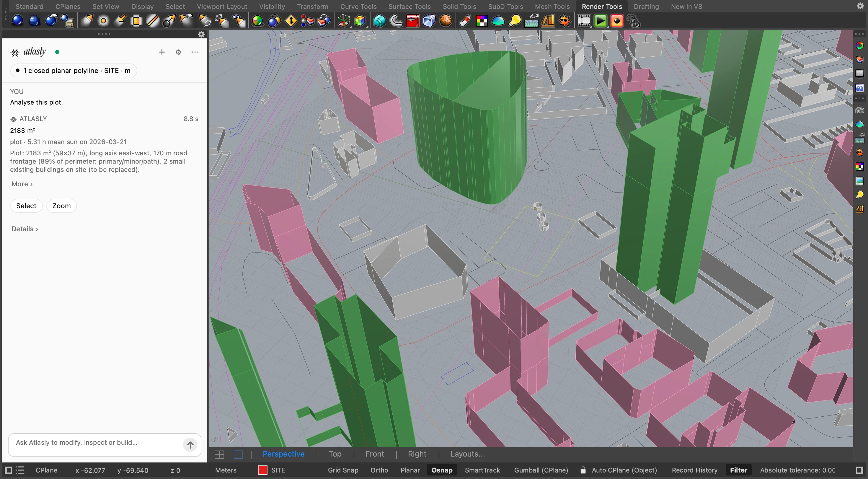Open the Rendering picture icon in right sidebar
868x479 pixels.
tap(859, 181)
